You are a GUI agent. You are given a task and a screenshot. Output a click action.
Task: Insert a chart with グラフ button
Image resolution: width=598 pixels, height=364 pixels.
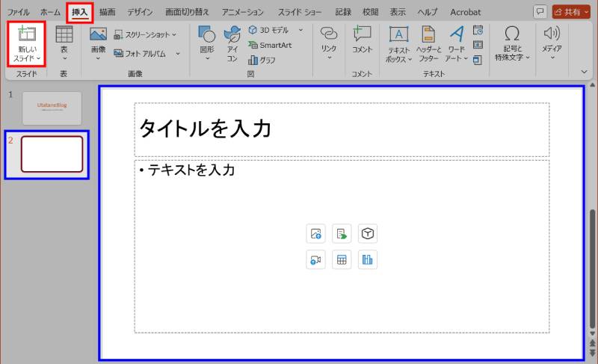pyautogui.click(x=262, y=60)
